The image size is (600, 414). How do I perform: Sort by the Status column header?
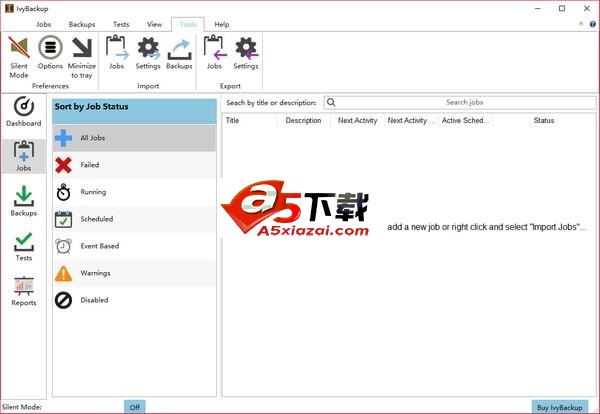(x=544, y=121)
